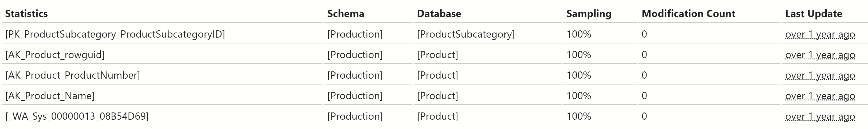Sort by the Schema column header

pos(345,14)
